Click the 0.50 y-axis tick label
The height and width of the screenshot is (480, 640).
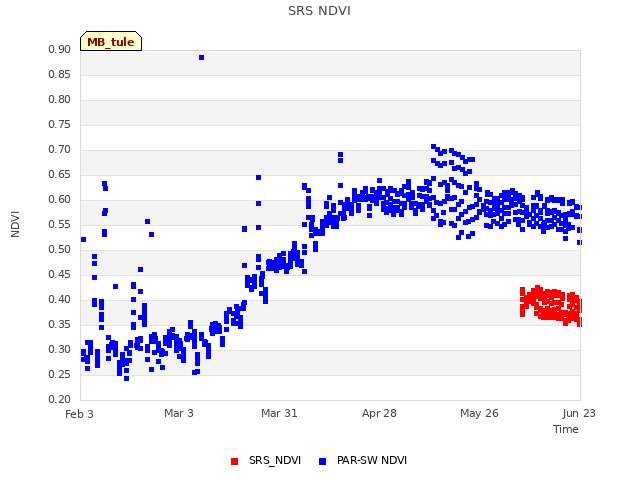[60, 249]
